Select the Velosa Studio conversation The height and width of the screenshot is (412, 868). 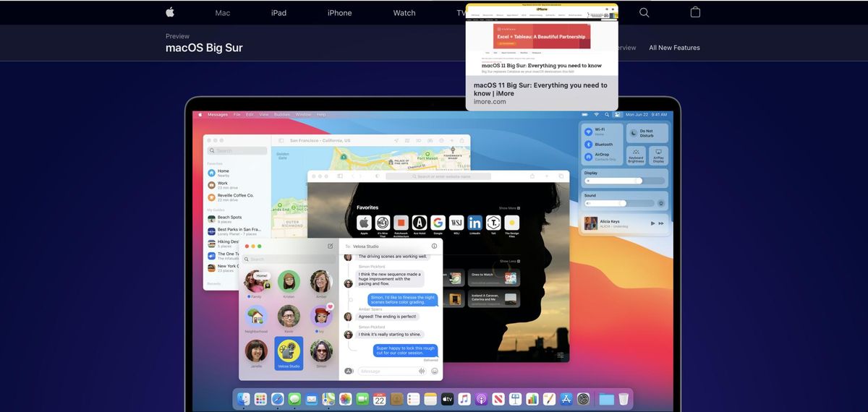coord(289,353)
